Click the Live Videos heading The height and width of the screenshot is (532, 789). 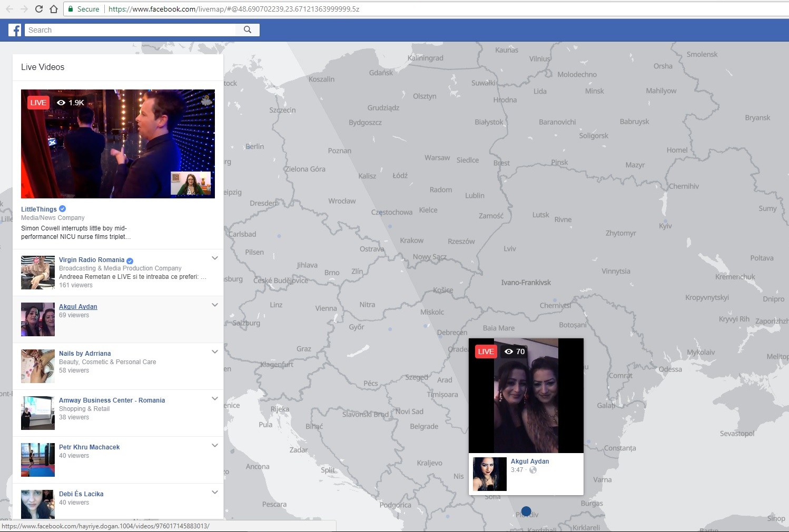tap(43, 67)
